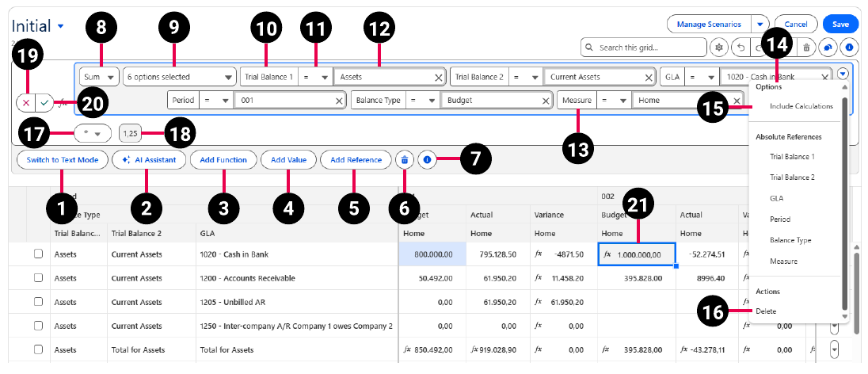Click the Manage Scenarios button

(x=709, y=25)
